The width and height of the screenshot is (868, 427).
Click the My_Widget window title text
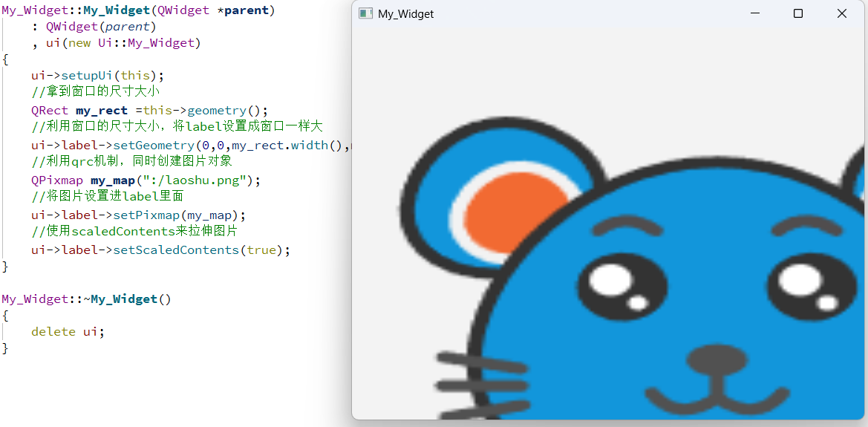point(405,14)
